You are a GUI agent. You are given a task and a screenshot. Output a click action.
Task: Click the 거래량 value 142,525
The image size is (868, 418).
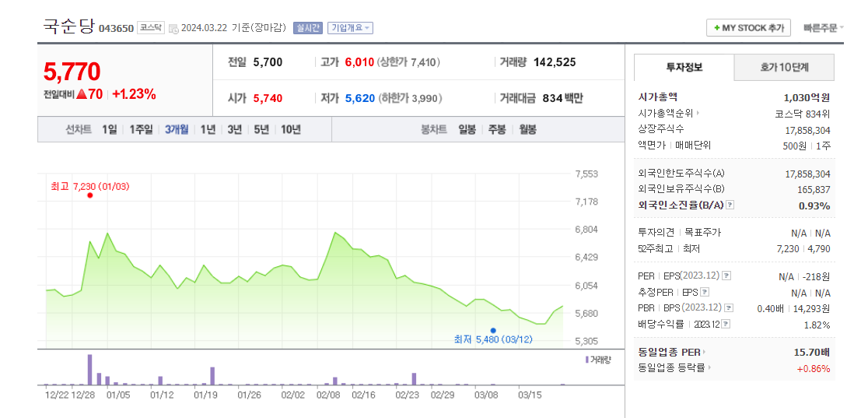(x=555, y=62)
